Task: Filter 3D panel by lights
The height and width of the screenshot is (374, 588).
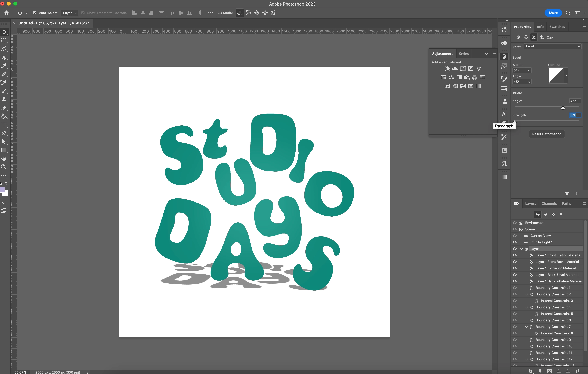Action: click(561, 214)
